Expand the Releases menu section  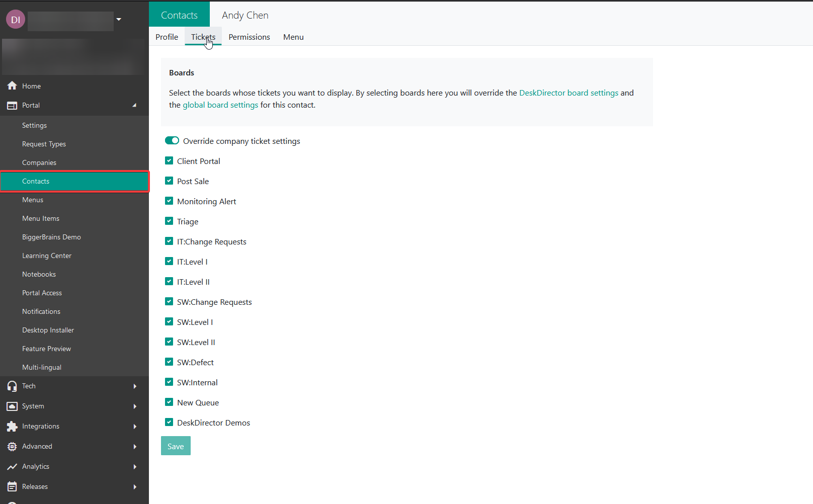pyautogui.click(x=135, y=487)
